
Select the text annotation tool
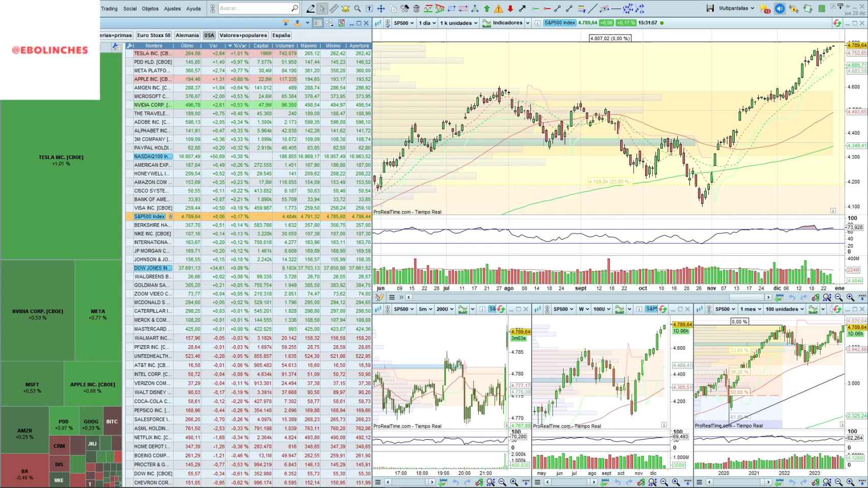click(368, 9)
